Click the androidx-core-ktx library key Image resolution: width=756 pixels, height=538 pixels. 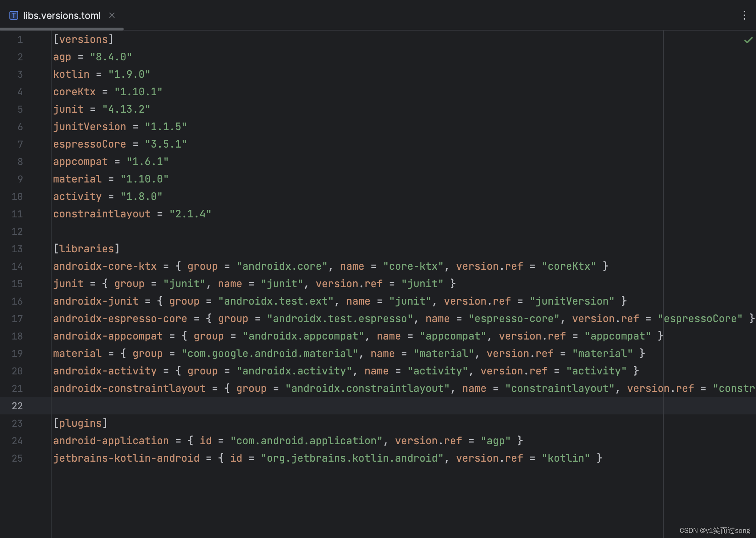(x=105, y=266)
